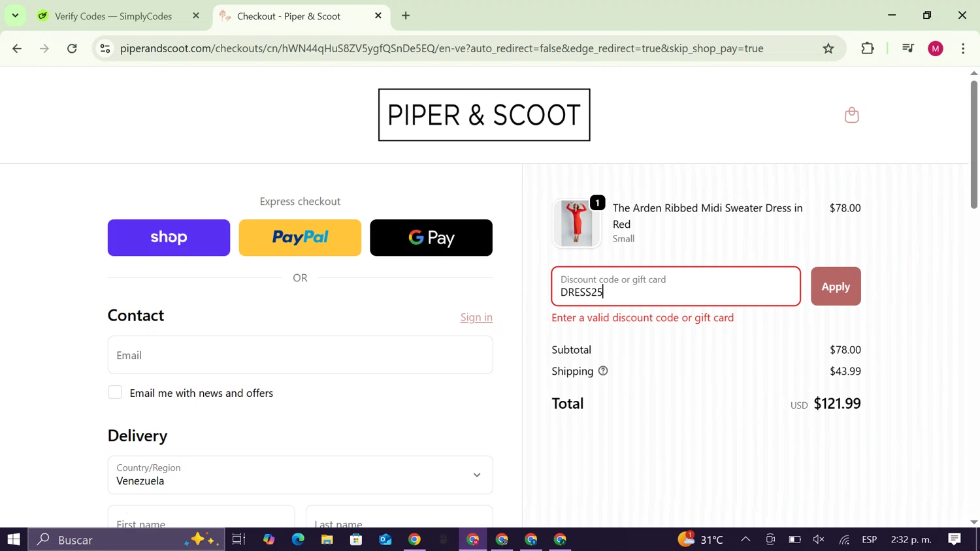Open a new browser tab
The image size is (980, 551).
click(406, 16)
